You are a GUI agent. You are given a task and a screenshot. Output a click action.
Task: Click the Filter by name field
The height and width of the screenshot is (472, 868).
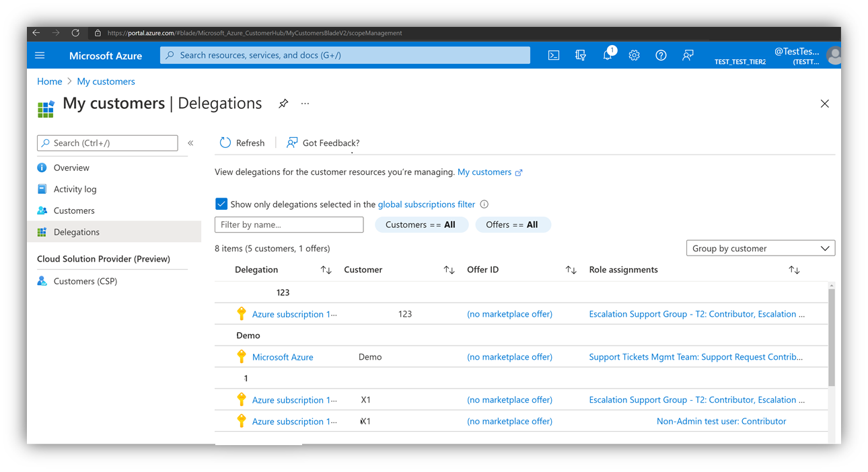tap(289, 225)
